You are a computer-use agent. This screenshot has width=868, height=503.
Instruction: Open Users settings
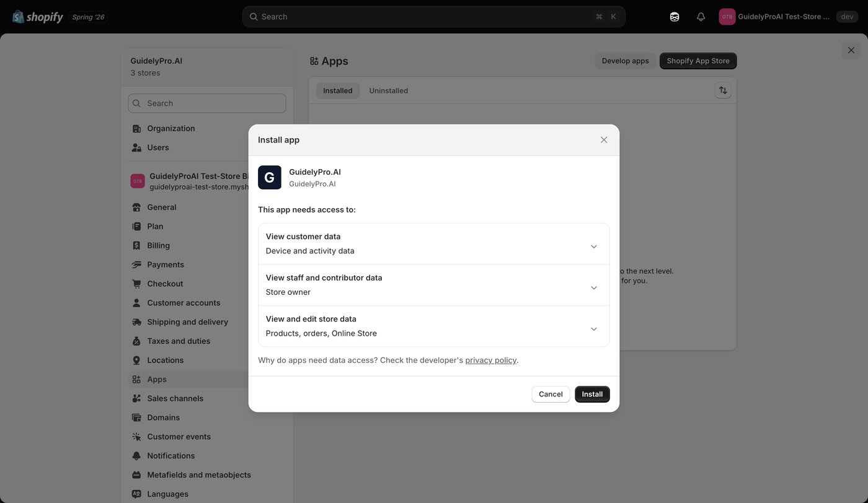pyautogui.click(x=207, y=147)
